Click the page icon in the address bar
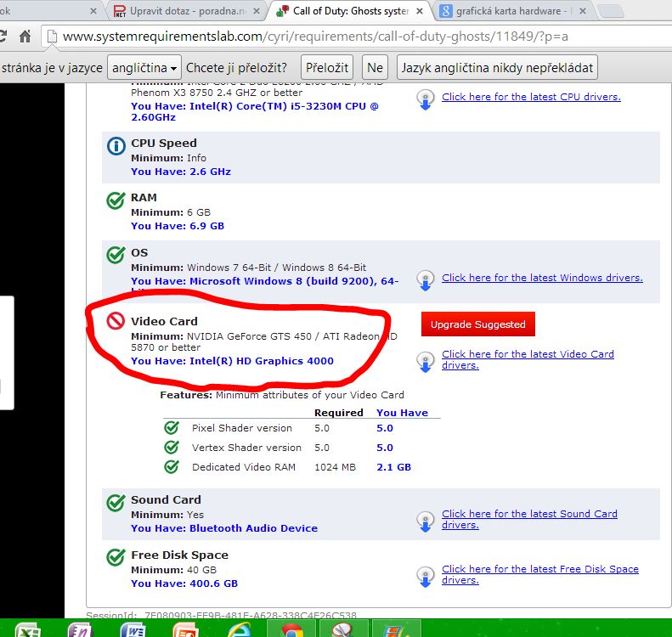Image resolution: width=672 pixels, height=637 pixels. point(52,37)
